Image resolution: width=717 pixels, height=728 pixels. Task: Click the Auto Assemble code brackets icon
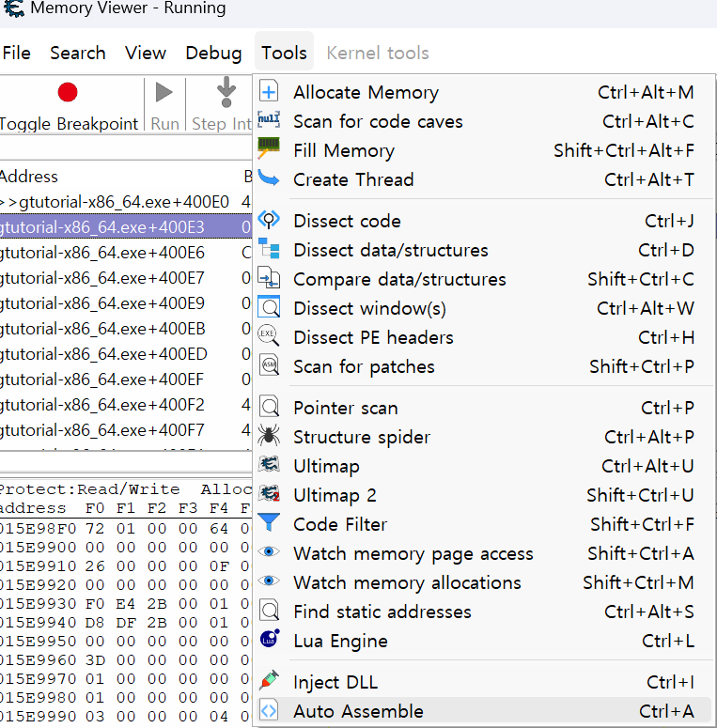[269, 710]
